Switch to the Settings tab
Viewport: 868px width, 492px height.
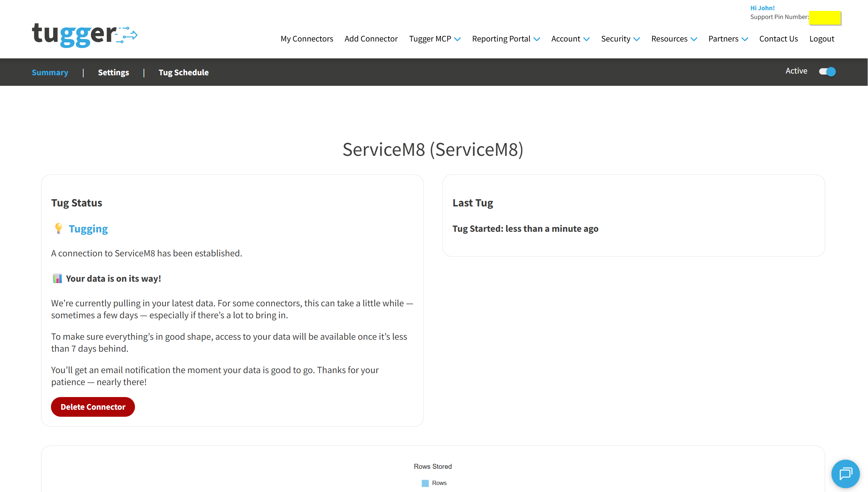pos(114,72)
